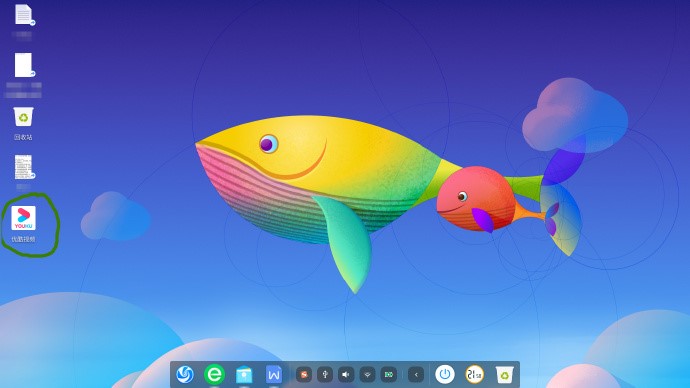Select the Youku video desktop icon
This screenshot has height=388, width=690.
pos(23,218)
